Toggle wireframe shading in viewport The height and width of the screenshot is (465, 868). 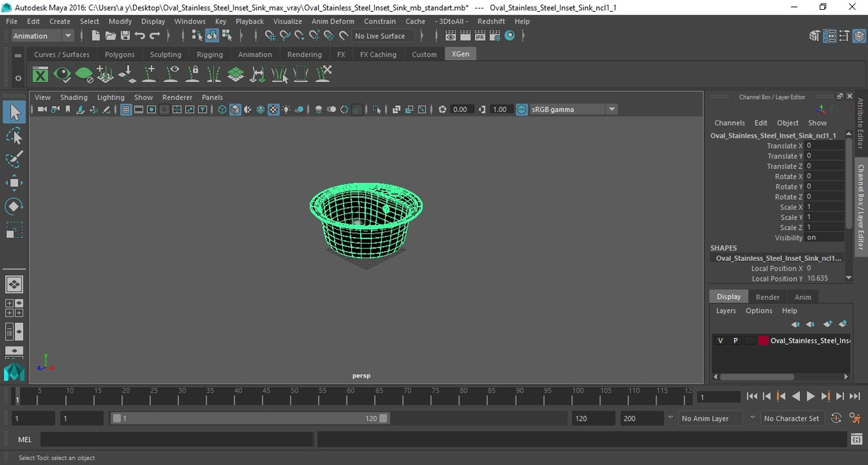point(222,109)
